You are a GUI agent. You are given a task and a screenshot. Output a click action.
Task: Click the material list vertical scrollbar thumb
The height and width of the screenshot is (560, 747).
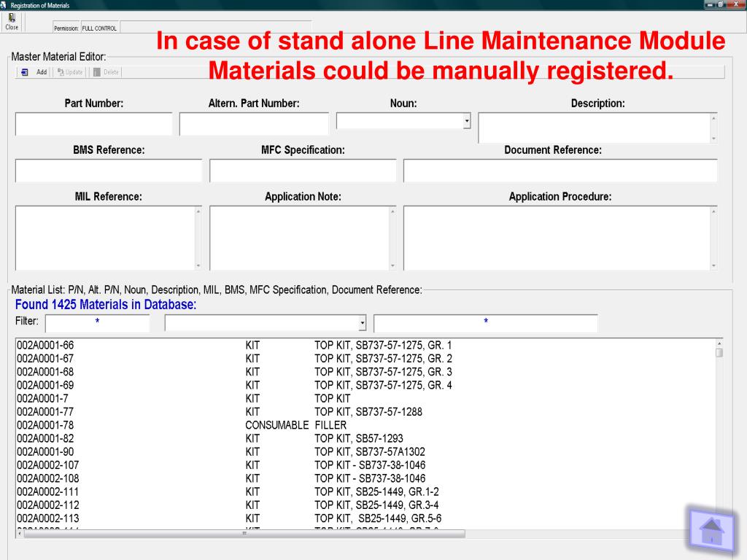(x=719, y=353)
